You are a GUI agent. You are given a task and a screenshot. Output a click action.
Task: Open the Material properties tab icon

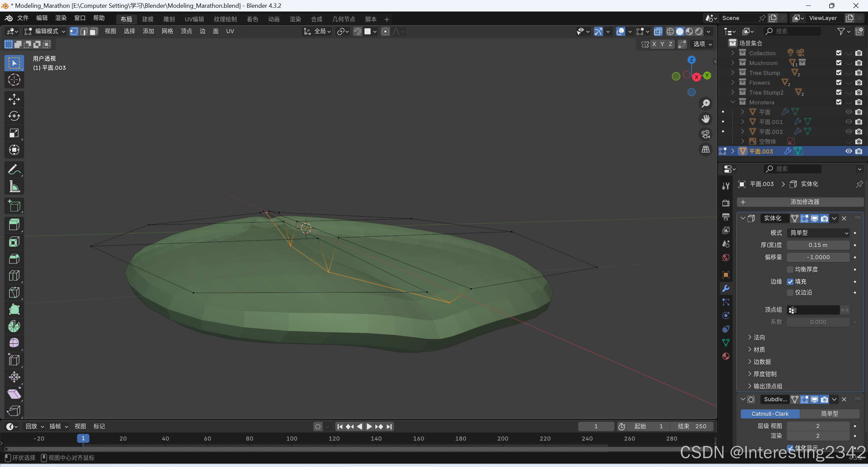726,356
